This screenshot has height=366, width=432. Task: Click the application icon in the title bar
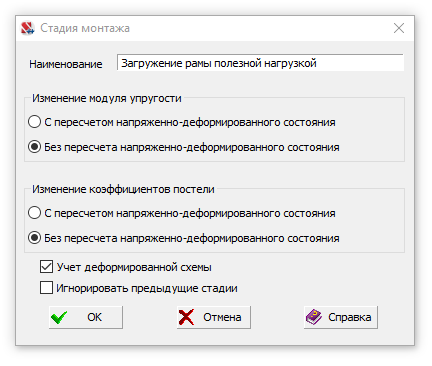pos(28,28)
